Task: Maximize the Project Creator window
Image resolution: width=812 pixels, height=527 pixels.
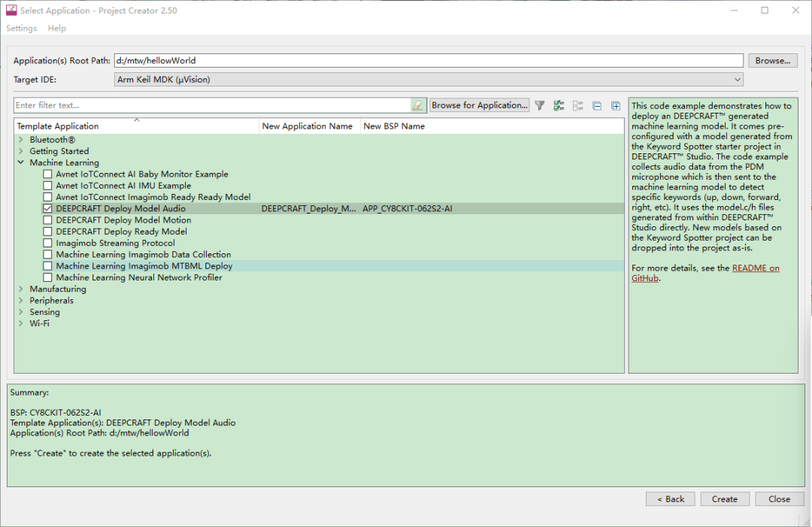Action: pos(765,11)
